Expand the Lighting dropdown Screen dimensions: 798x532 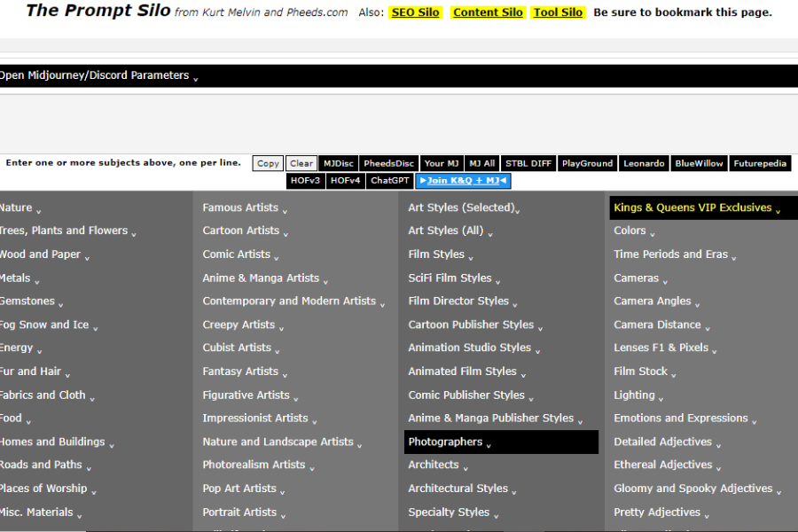[635, 395]
